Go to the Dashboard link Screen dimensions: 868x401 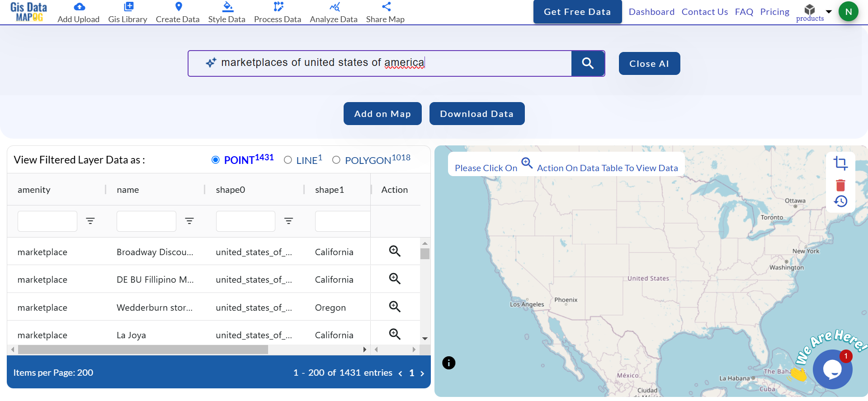651,12
